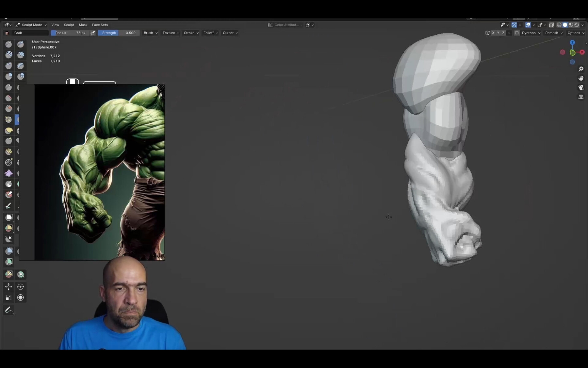588x368 pixels.
Task: Open the Dyntopo settings dropdown
Action: pos(531,33)
